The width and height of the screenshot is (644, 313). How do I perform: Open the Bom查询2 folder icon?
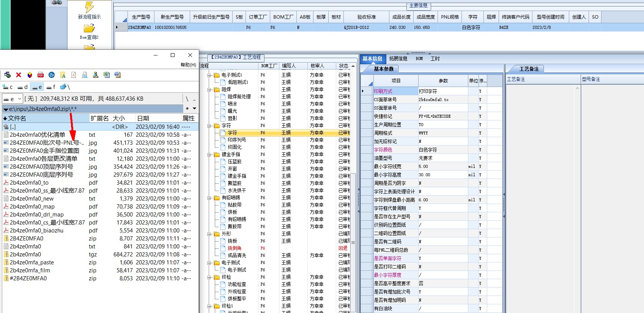click(x=89, y=28)
